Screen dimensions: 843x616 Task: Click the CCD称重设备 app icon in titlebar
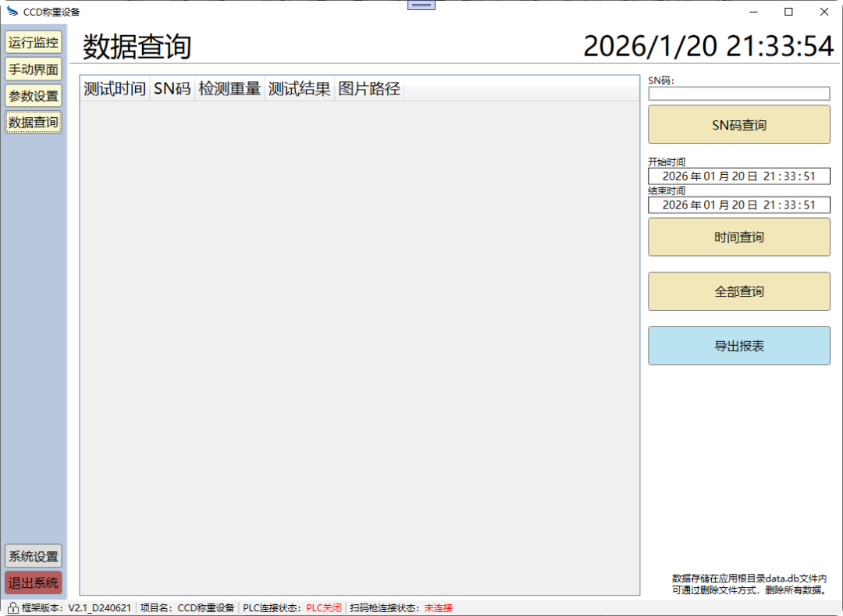click(x=12, y=12)
